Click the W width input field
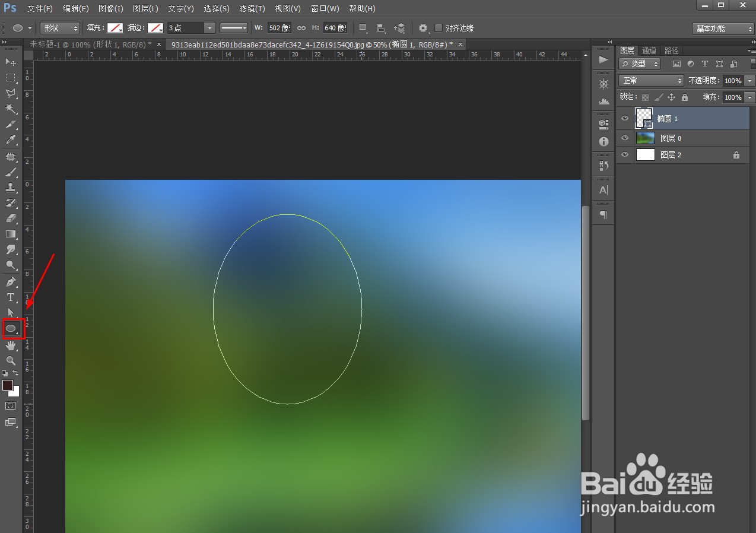The image size is (756, 533). click(x=278, y=28)
